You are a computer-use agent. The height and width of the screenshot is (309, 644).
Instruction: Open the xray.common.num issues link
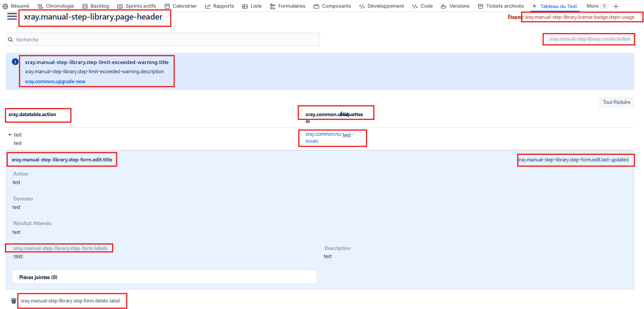click(312, 141)
